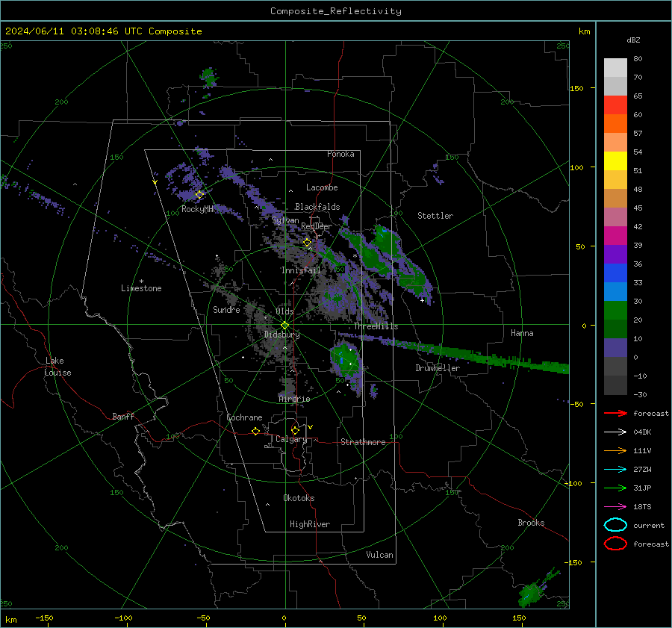672x628 pixels.
Task: Click the Airdrie town label
Action: tap(294, 399)
